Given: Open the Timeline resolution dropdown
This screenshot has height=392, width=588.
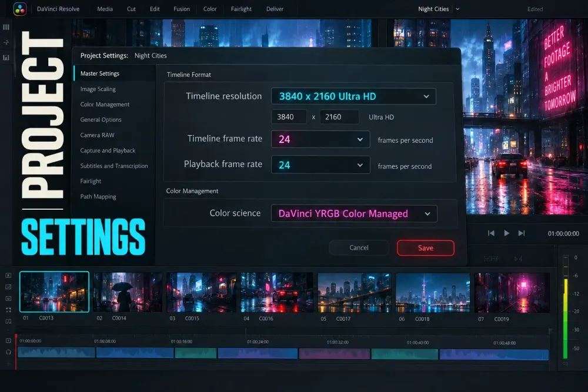Looking at the screenshot, I should 353,96.
